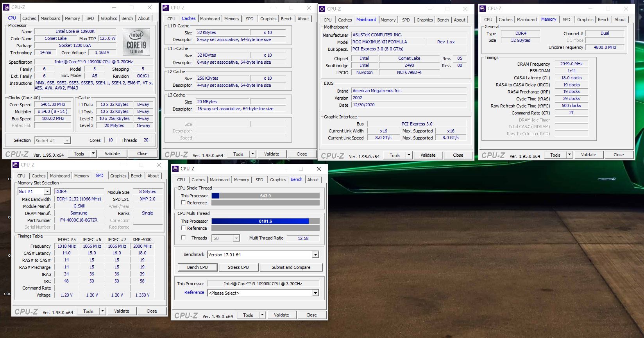Viewport: 644px width, 338px height.
Task: Click the Uncore Frequency value 4800.0 MHz
Action: click(x=605, y=47)
